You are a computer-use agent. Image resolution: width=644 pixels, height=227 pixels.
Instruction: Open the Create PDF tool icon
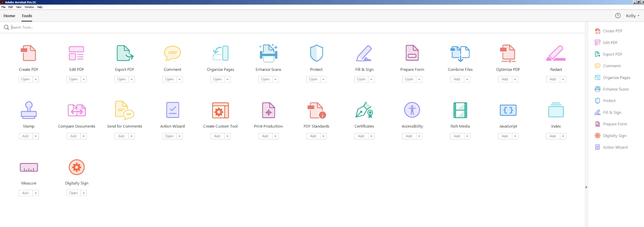click(29, 53)
